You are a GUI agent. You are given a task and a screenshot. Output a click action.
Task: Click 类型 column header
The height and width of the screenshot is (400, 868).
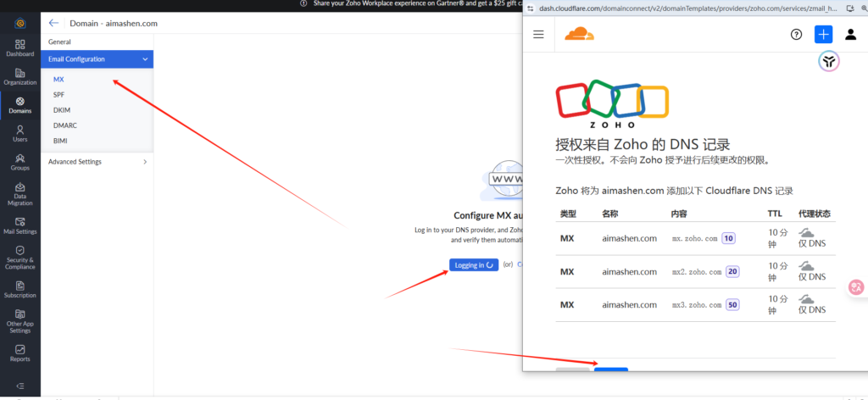click(568, 214)
